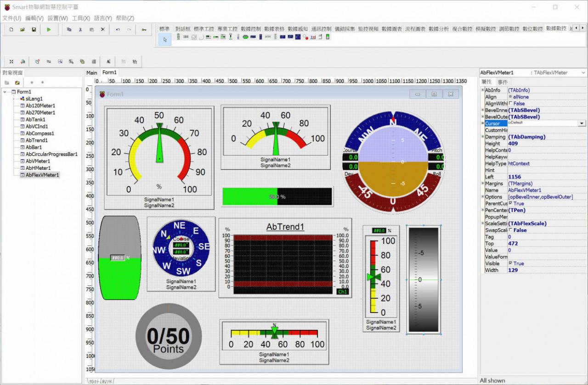Click the vertical meter's green pointer
The width and height of the screenshot is (588, 385).
click(x=373, y=277)
